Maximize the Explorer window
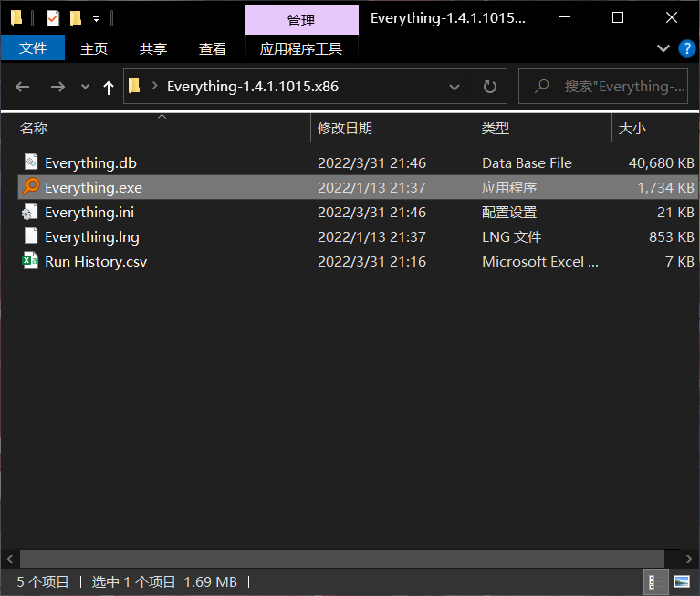 [618, 18]
